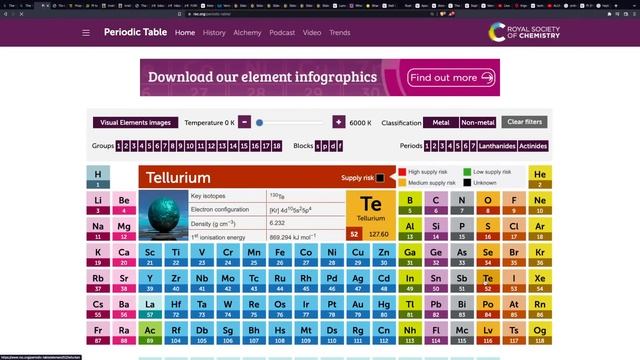Select the Copper (Cu) element tile

[358, 255]
